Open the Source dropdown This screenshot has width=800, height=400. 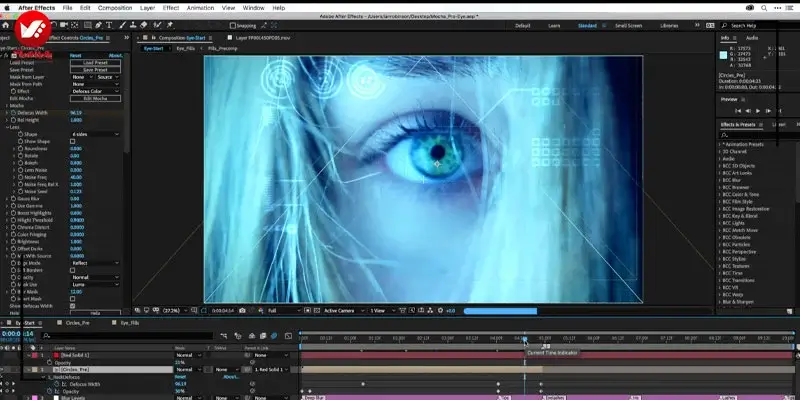(108, 77)
